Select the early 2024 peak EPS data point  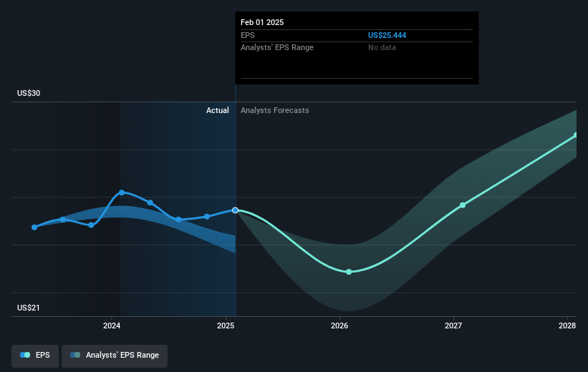(122, 192)
